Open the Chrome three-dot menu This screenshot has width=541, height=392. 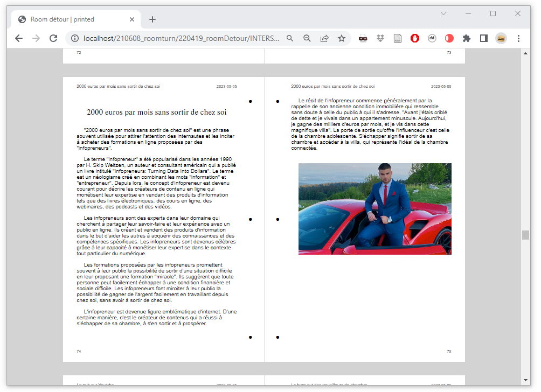click(518, 38)
